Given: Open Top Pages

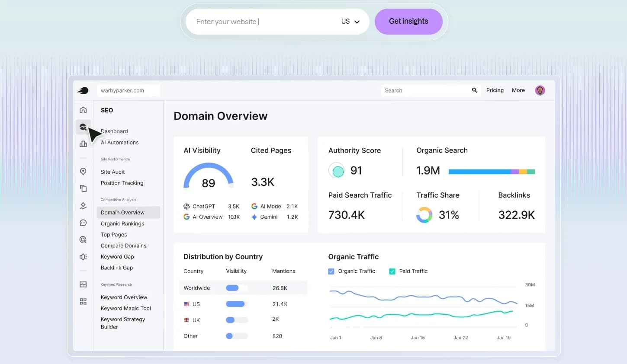Looking at the screenshot, I should [x=114, y=235].
